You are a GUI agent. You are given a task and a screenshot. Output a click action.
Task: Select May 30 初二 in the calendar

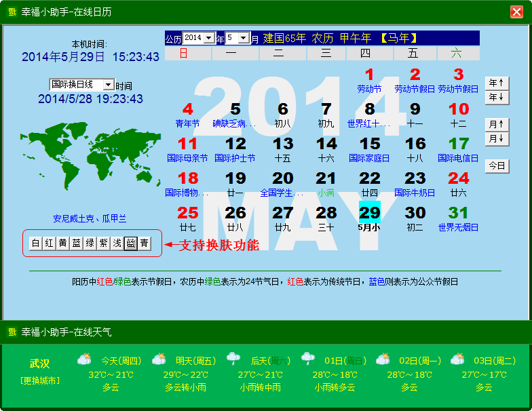[415, 219]
